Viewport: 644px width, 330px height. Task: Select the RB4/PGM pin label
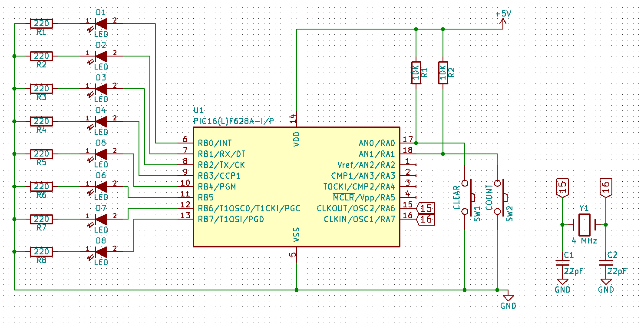click(217, 187)
